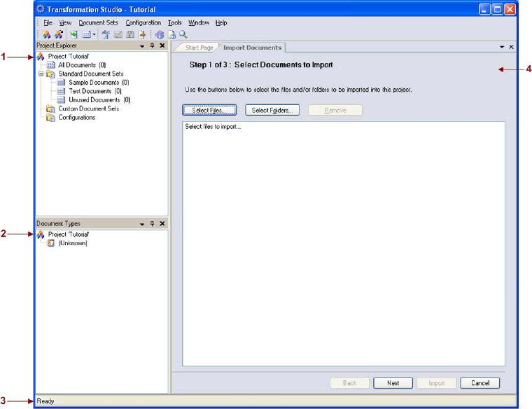Screen dimensions: 532x409
Task: Select 'Unused Documents (0)' tree item
Action: [99, 99]
